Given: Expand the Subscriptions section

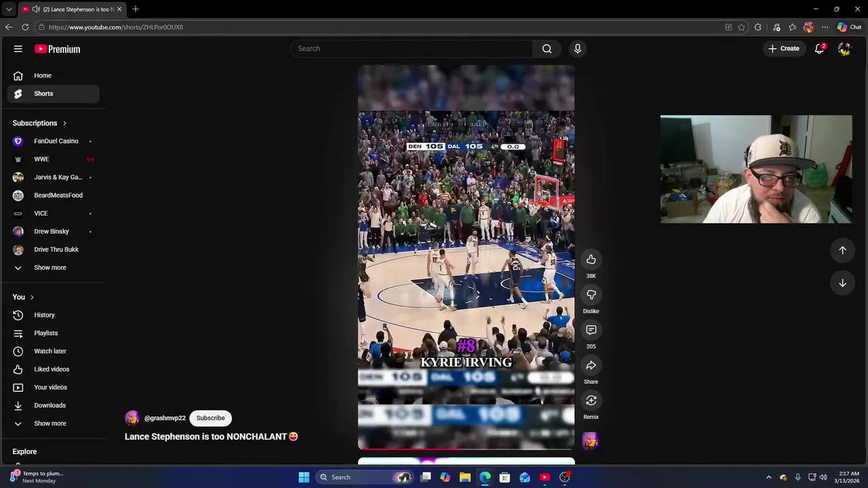Looking at the screenshot, I should point(39,123).
